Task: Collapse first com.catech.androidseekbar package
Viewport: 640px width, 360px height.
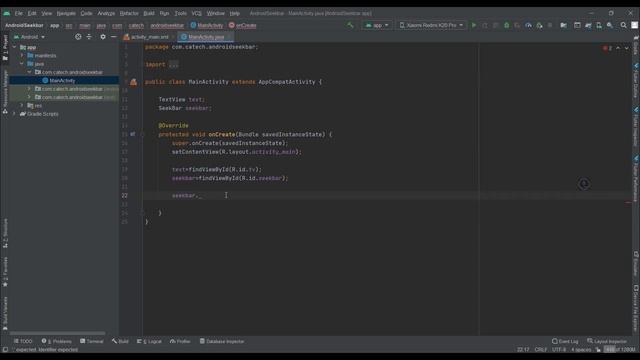Action: (x=29, y=72)
